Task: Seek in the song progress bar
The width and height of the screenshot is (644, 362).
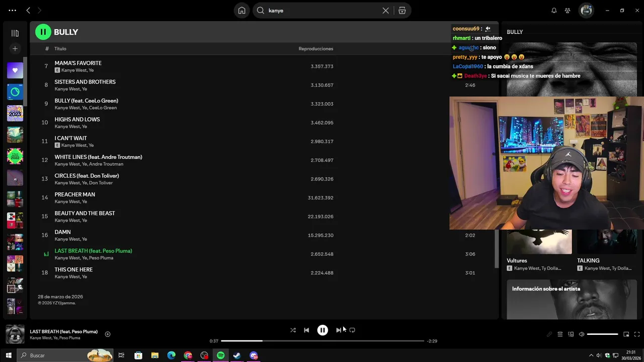Action: 323,341
